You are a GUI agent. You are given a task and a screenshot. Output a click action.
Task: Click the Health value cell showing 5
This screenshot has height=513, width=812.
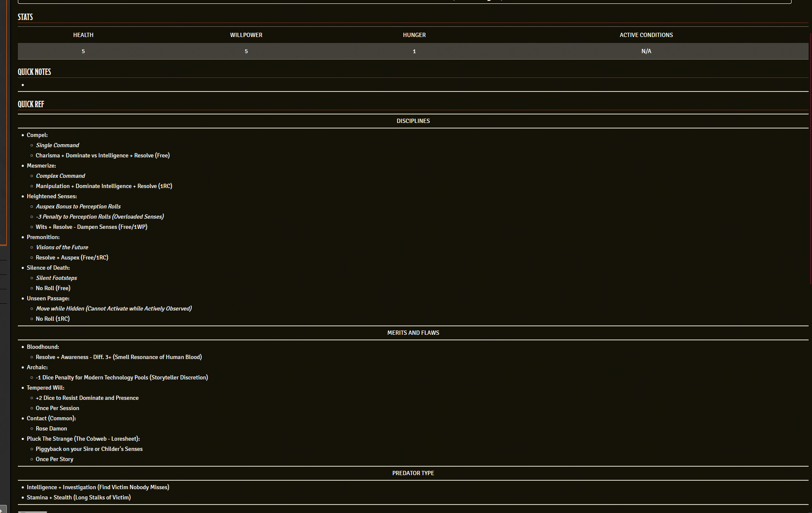[83, 51]
